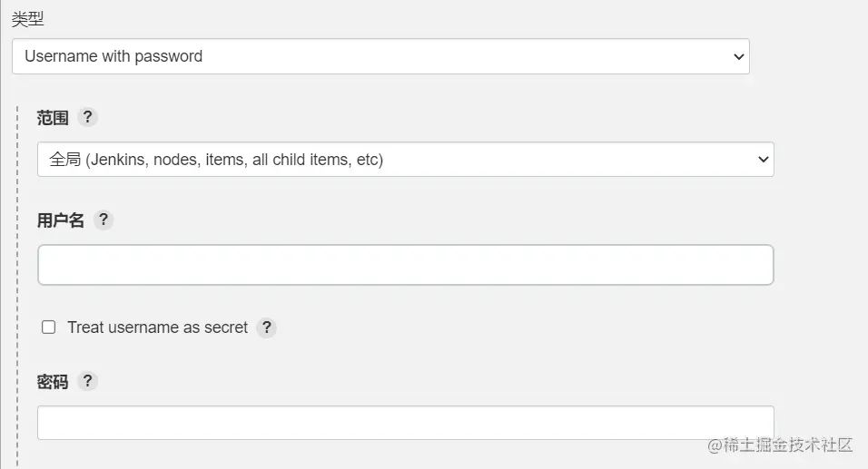View help for Treat username as secret
Screen dimensions: 868x469
coord(266,327)
